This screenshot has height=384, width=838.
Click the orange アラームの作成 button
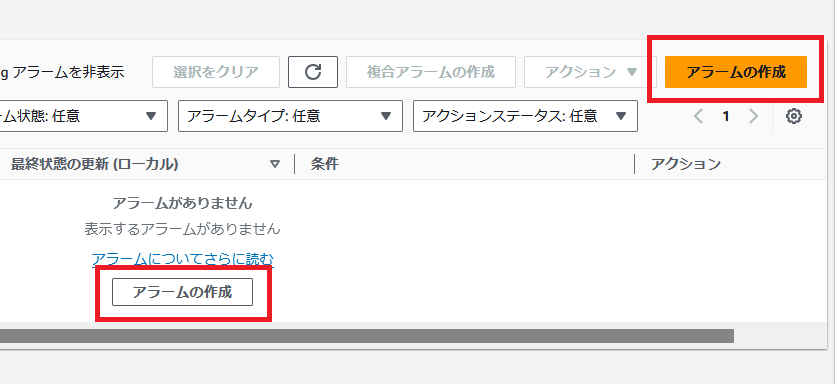point(735,72)
